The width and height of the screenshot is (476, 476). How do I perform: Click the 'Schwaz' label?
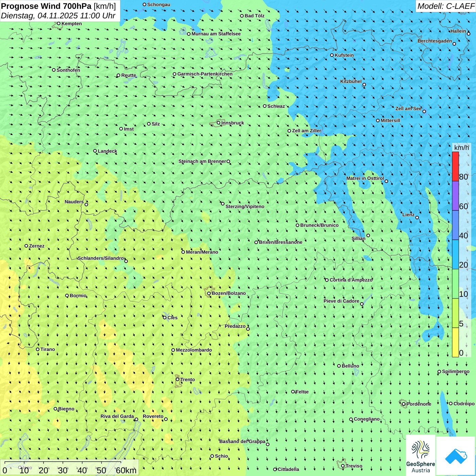click(276, 106)
